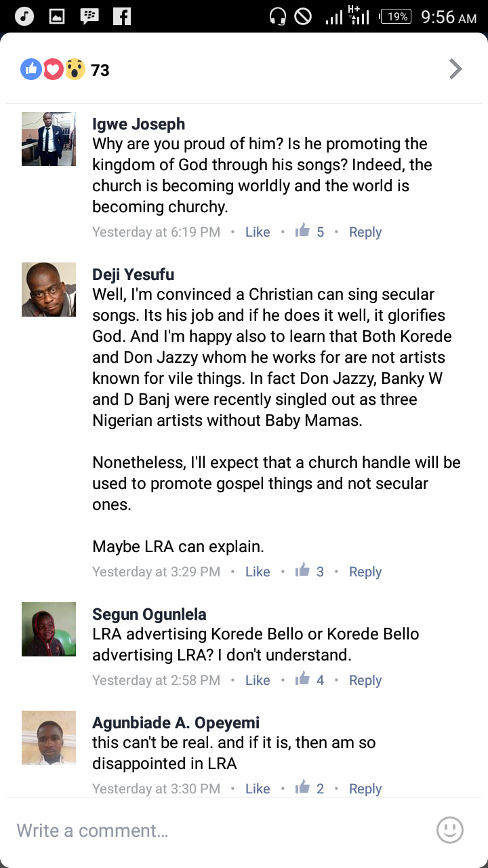Tap thumbs-up count icon on Segun Ogunlela's comment
This screenshot has height=868, width=488.
click(x=303, y=679)
